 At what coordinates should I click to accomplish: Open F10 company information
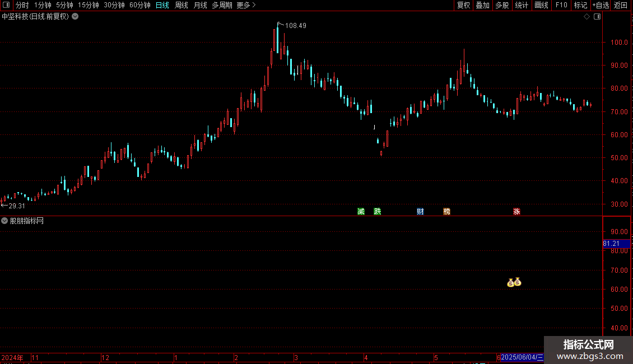561,5
